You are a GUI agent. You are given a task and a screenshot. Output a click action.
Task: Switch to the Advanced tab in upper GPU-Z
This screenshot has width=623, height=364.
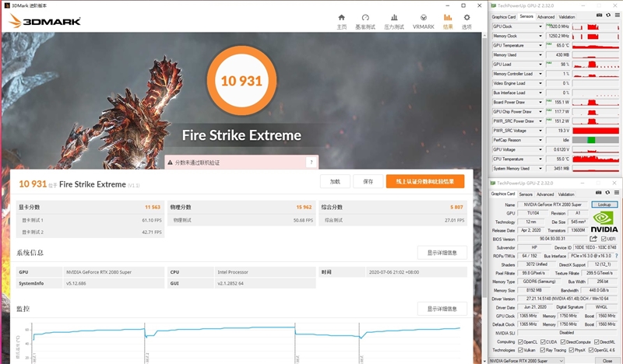[x=546, y=16]
